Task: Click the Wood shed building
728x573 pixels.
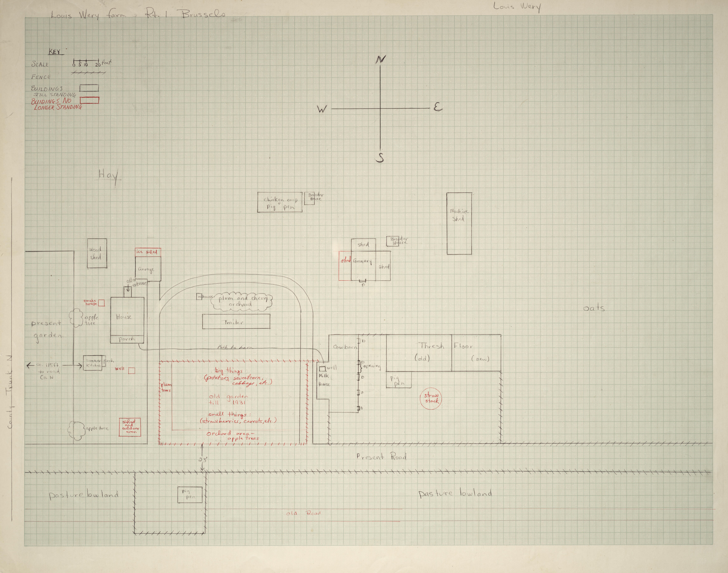Action: [x=97, y=253]
